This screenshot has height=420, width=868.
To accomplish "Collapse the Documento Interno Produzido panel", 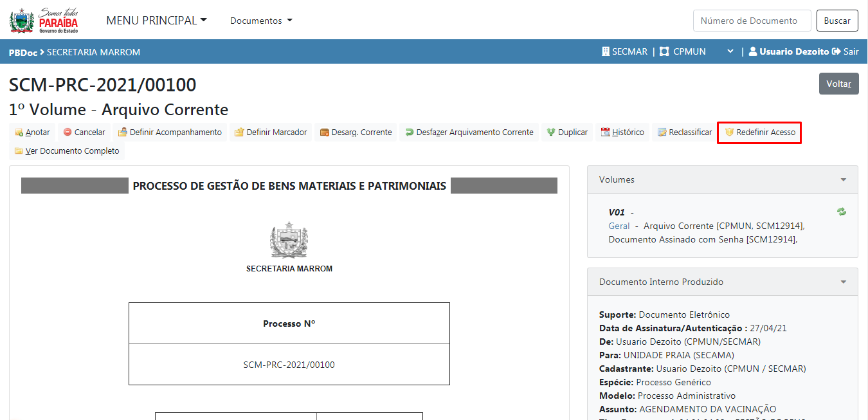I will pyautogui.click(x=843, y=282).
